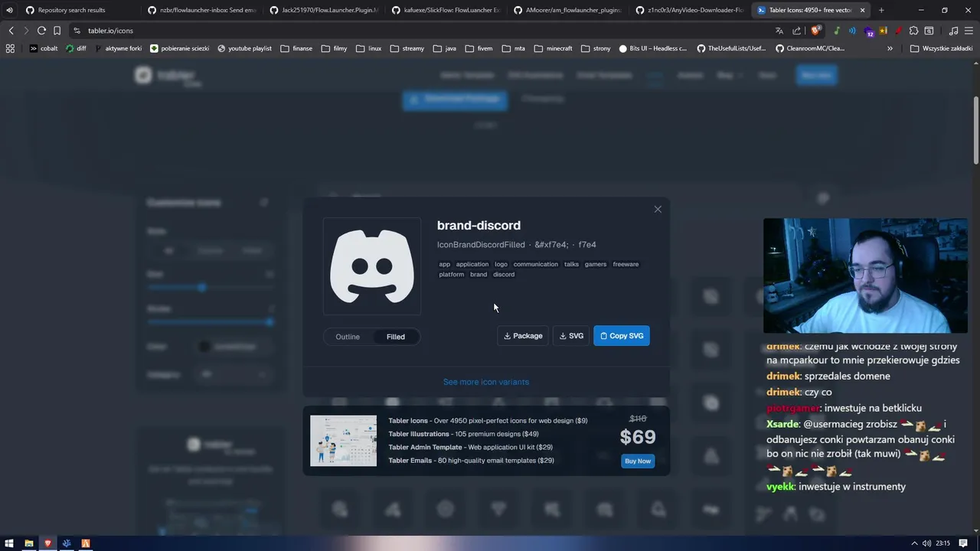Switch to nzbr/flowlauncher-inbox tab
980x551 pixels.
tap(202, 10)
